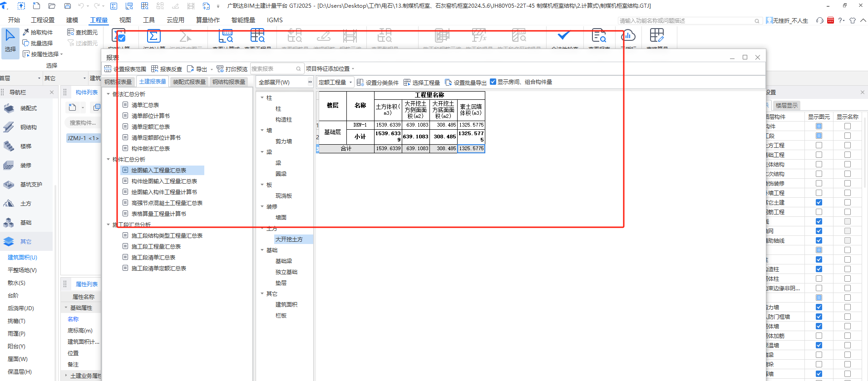
Task: Toggle 显示图元 checkbox for 保温墙 row
Action: pyautogui.click(x=819, y=345)
